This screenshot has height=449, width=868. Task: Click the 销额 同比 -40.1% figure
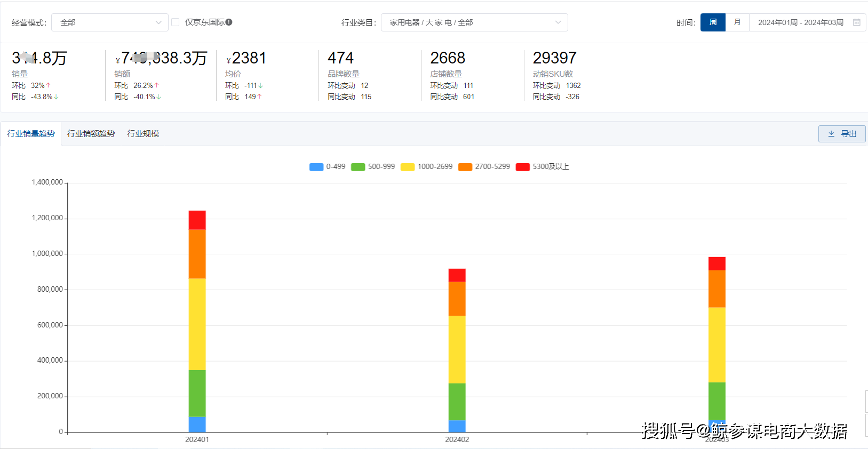tap(147, 97)
